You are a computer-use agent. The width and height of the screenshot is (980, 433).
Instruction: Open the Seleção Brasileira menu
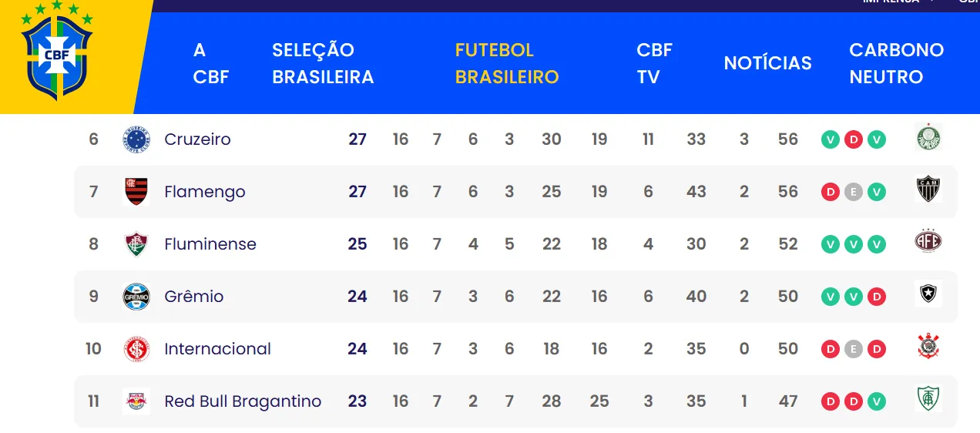pyautogui.click(x=323, y=63)
